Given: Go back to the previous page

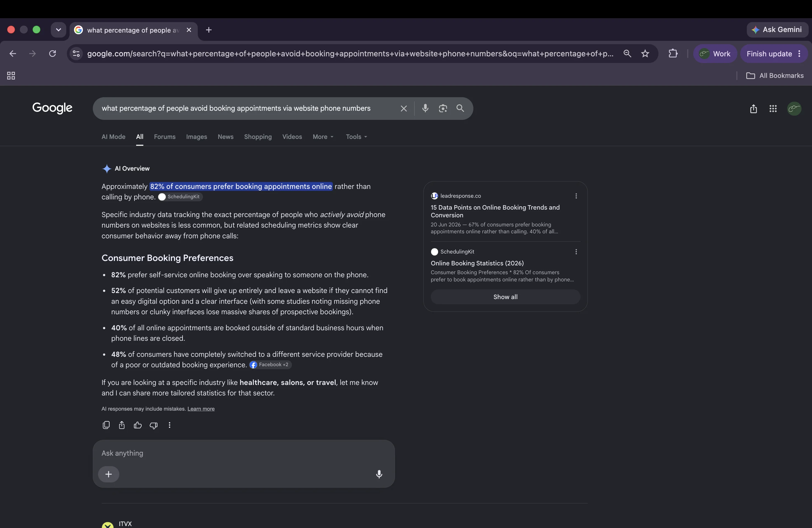Looking at the screenshot, I should click(13, 54).
